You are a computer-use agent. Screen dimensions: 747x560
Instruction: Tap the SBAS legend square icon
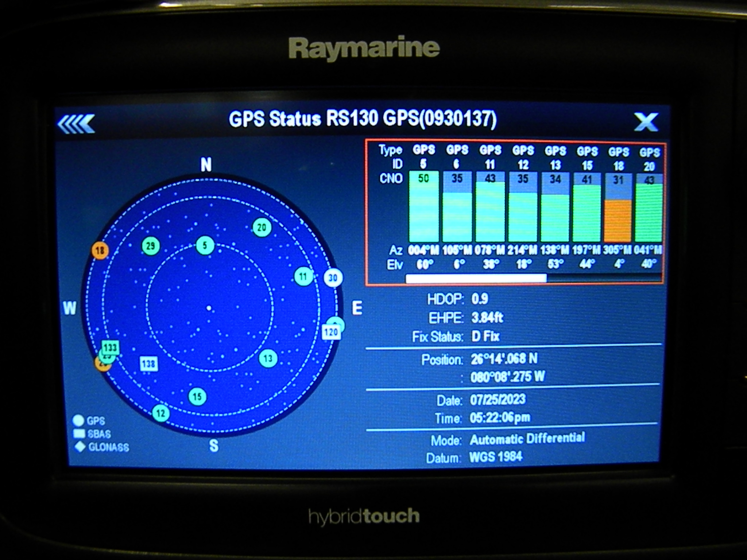click(79, 433)
